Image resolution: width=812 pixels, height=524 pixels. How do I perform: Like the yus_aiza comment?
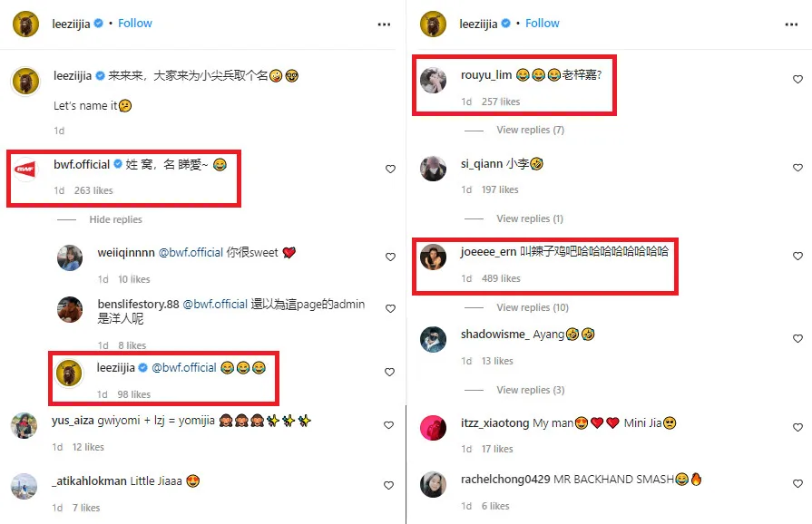389,425
